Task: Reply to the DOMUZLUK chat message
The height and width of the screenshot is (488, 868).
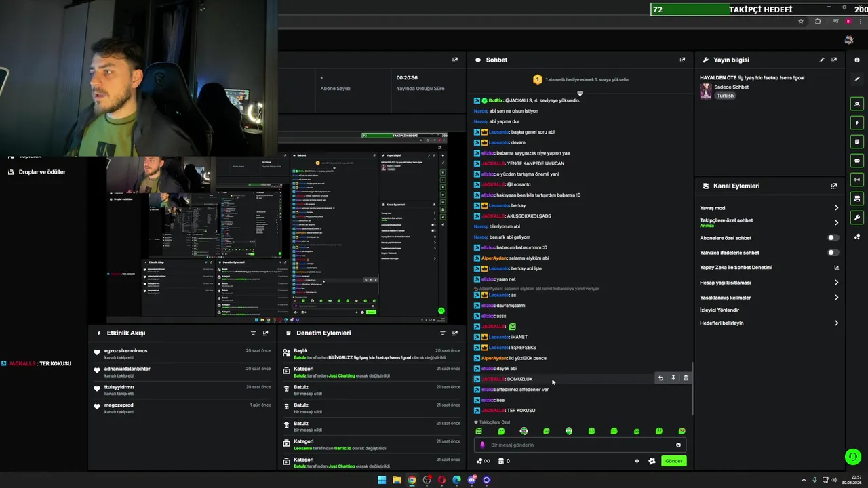Action: point(660,378)
